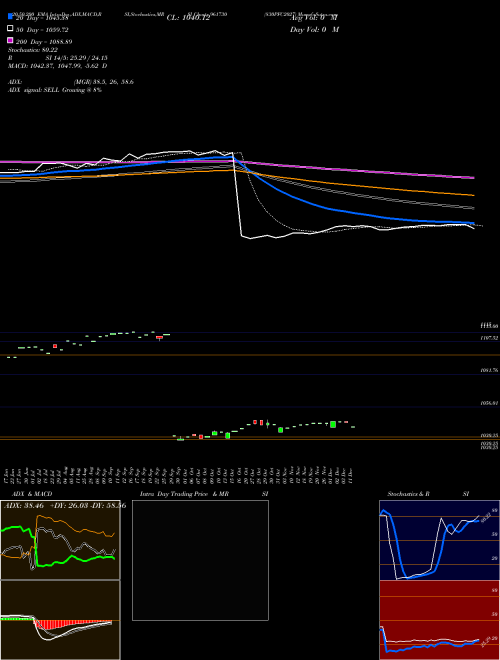Select the '200 Day = 1088.89' legend text
This screenshot has width=500, height=660.
44,42
